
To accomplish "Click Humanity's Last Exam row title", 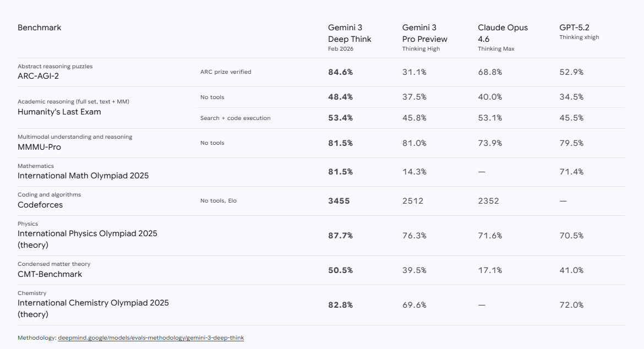I will (59, 112).
